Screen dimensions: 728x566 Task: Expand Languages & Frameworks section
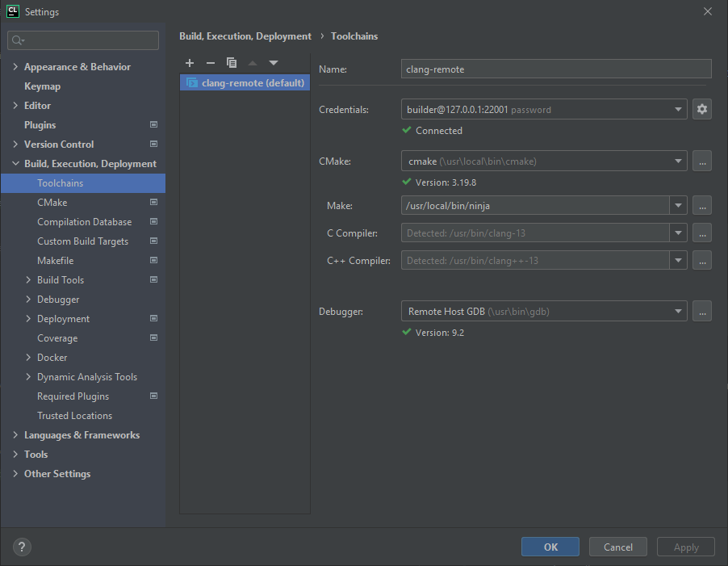coord(15,434)
